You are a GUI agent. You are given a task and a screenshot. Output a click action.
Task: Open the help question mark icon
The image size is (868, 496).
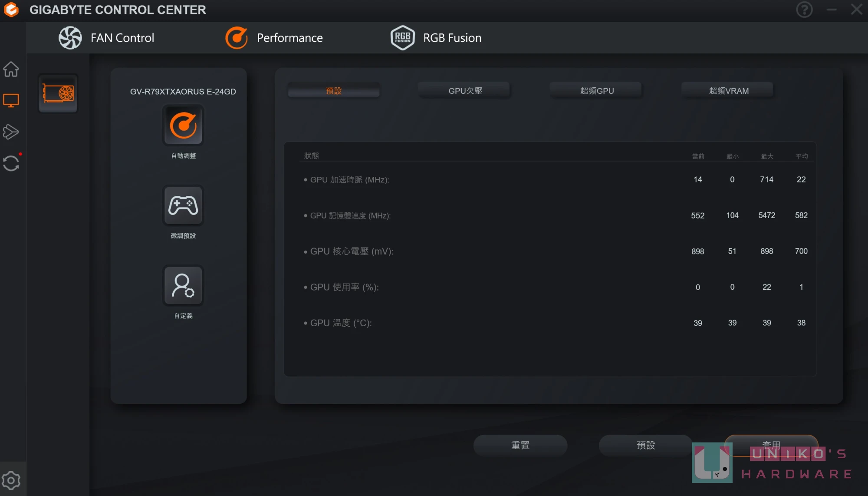point(804,10)
